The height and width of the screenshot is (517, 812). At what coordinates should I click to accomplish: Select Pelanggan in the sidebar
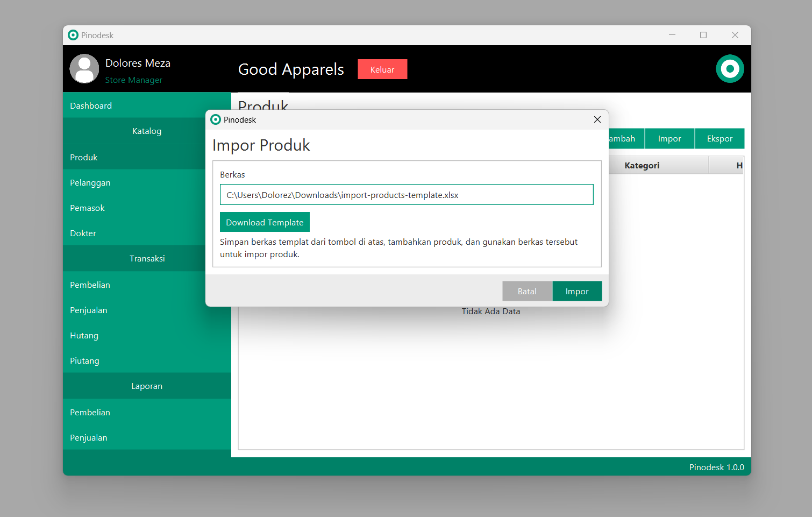point(90,183)
